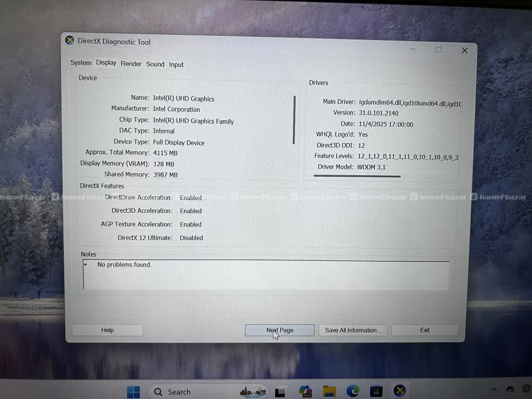Click Save All Information button
Screen dimensions: 532x399
pos(353,330)
